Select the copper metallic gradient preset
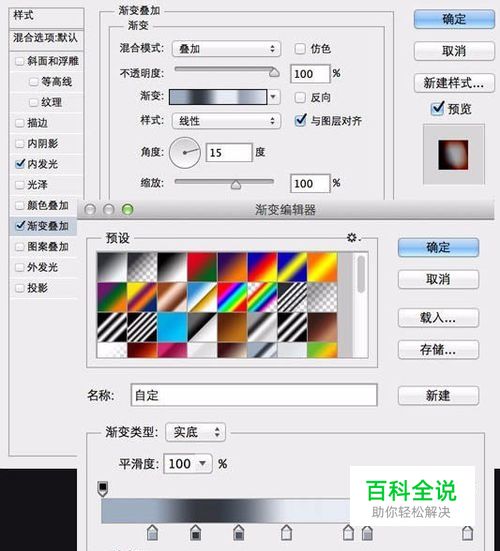500x551 pixels. pos(172,297)
